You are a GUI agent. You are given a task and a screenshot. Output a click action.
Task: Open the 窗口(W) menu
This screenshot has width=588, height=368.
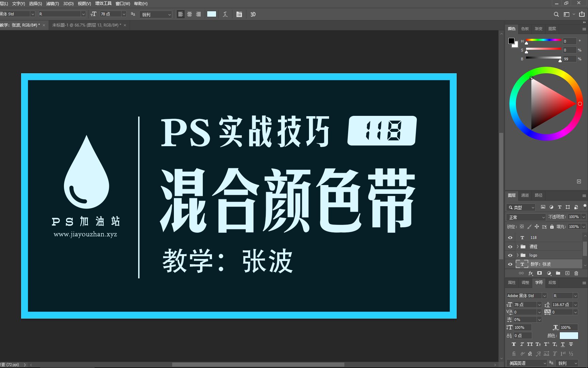pyautogui.click(x=123, y=3)
